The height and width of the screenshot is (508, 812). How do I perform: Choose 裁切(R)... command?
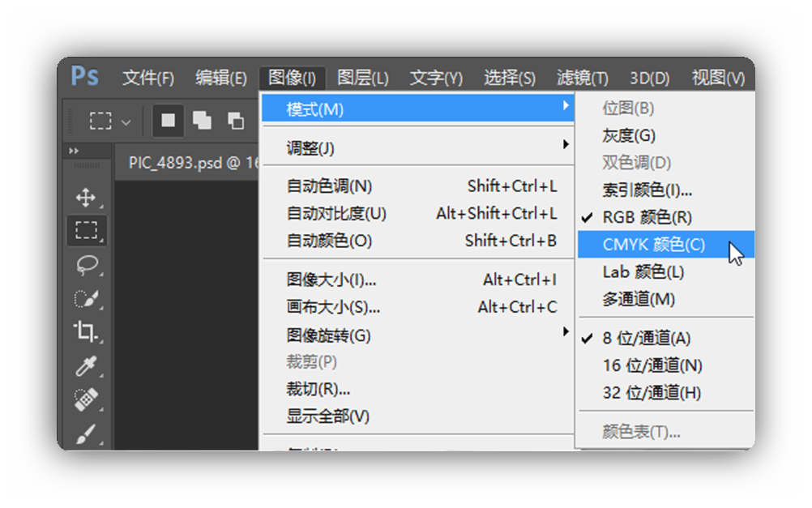coord(418,389)
